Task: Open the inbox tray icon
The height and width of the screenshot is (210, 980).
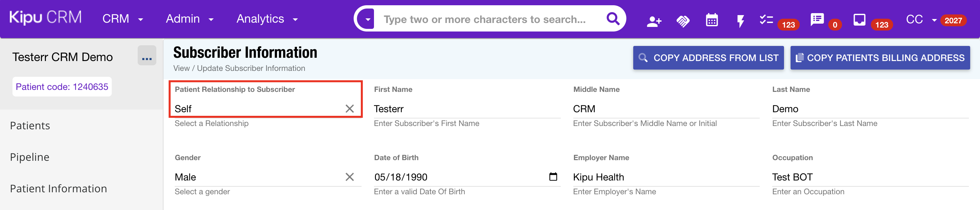Action: click(x=859, y=20)
